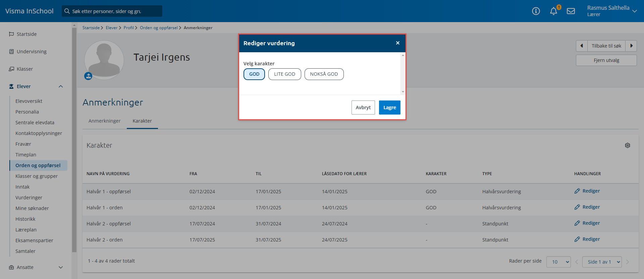This screenshot has width=644, height=279.
Task: Click the search input field
Action: click(112, 11)
